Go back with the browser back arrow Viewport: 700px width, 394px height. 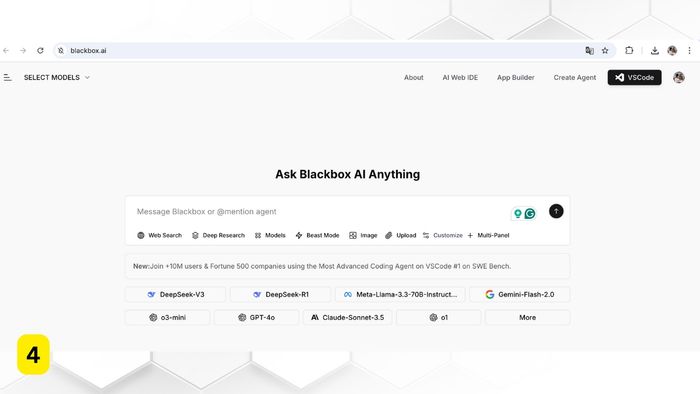(x=6, y=50)
